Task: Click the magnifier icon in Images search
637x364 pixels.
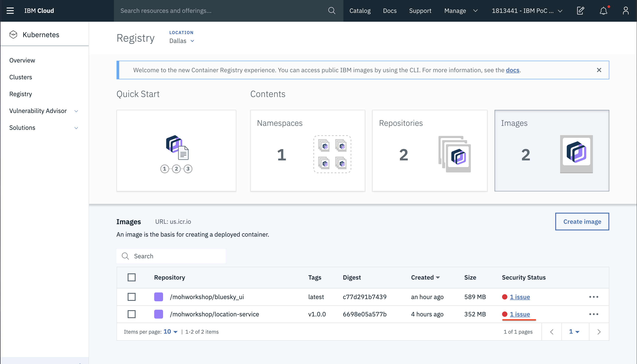Action: coord(125,256)
